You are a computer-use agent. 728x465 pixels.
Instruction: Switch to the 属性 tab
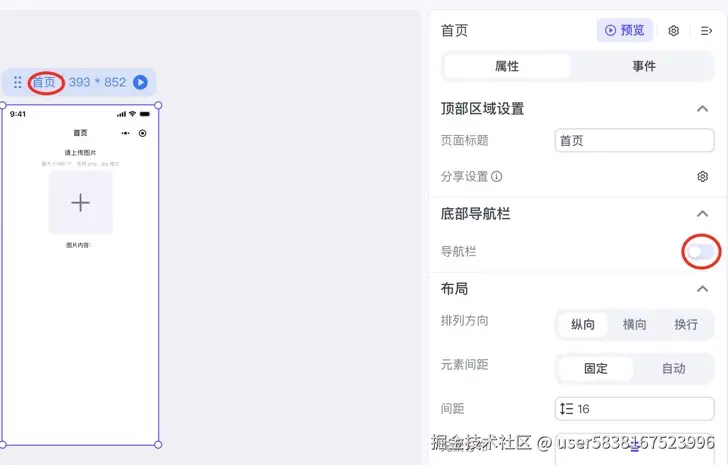pos(507,66)
